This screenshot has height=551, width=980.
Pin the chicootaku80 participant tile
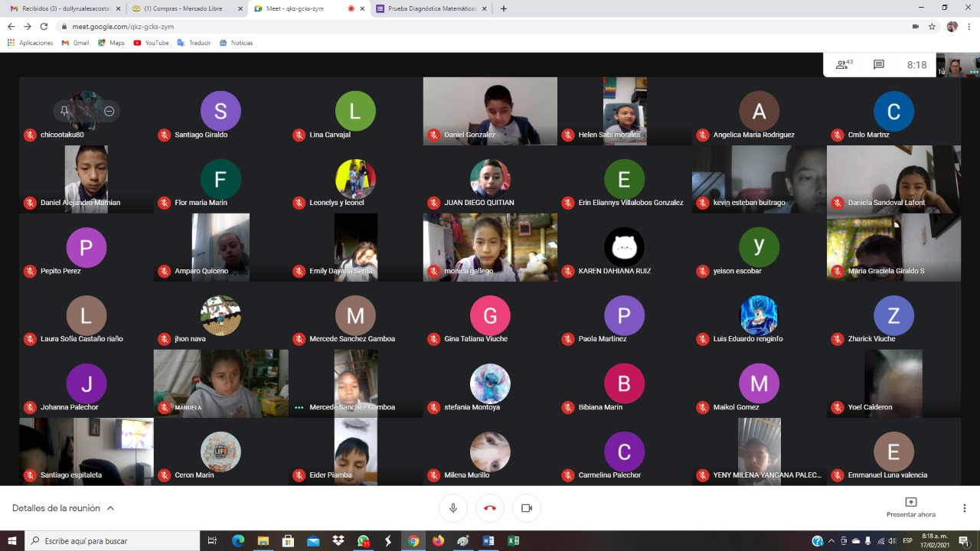64,111
